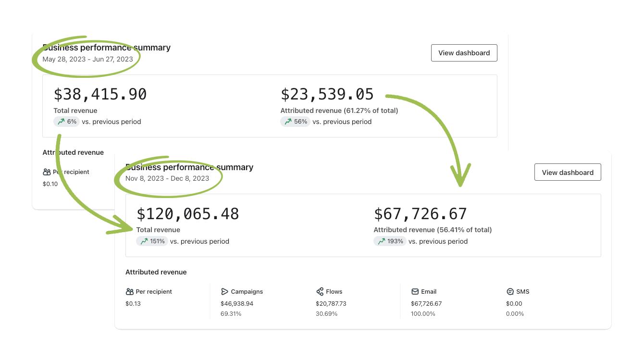Viewport: 644px width, 360px height.
Task: Click the trend arrow beside 193%
Action: pyautogui.click(x=382, y=241)
